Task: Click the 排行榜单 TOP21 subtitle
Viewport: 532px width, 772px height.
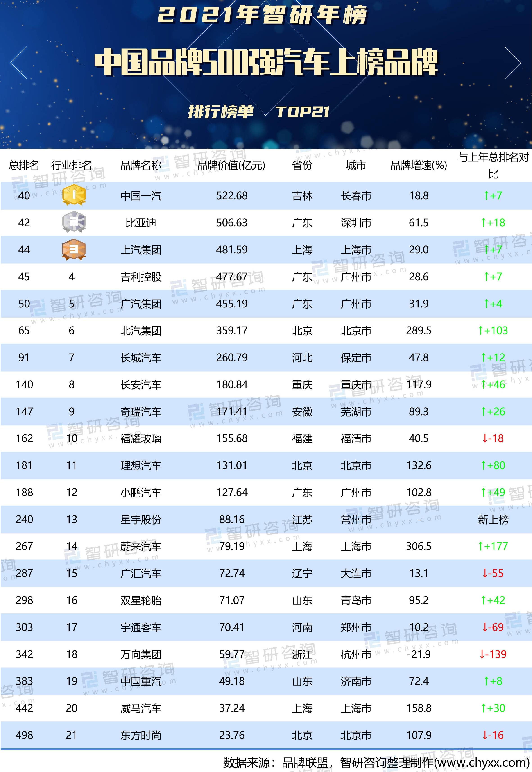Action: (x=259, y=112)
